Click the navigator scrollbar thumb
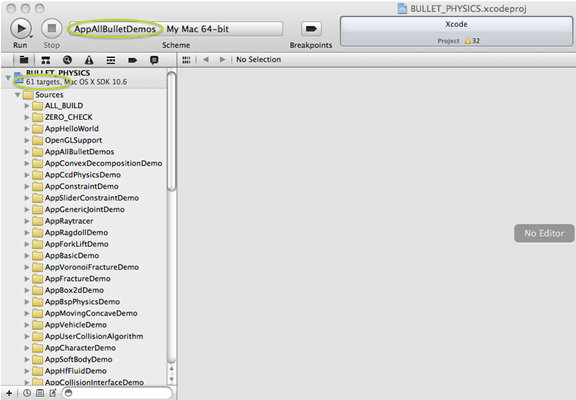Image resolution: width=576 pixels, height=400 pixels. pyautogui.click(x=172, y=131)
